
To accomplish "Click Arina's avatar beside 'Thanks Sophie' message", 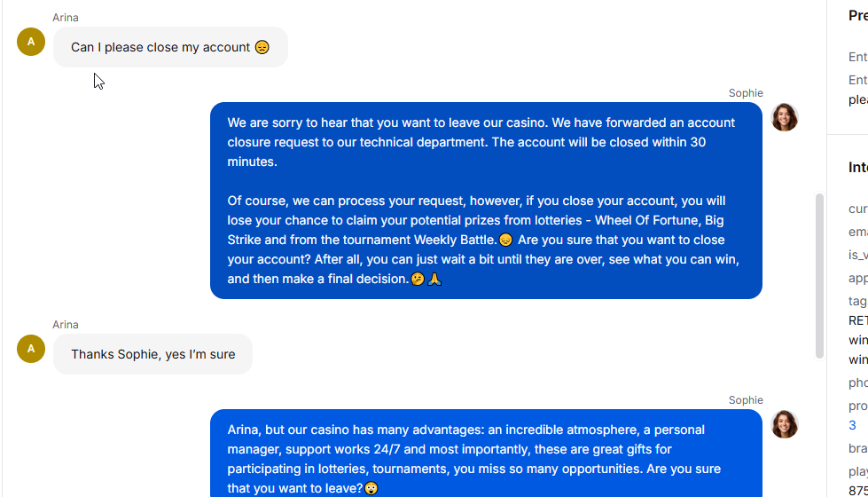I will coord(31,349).
